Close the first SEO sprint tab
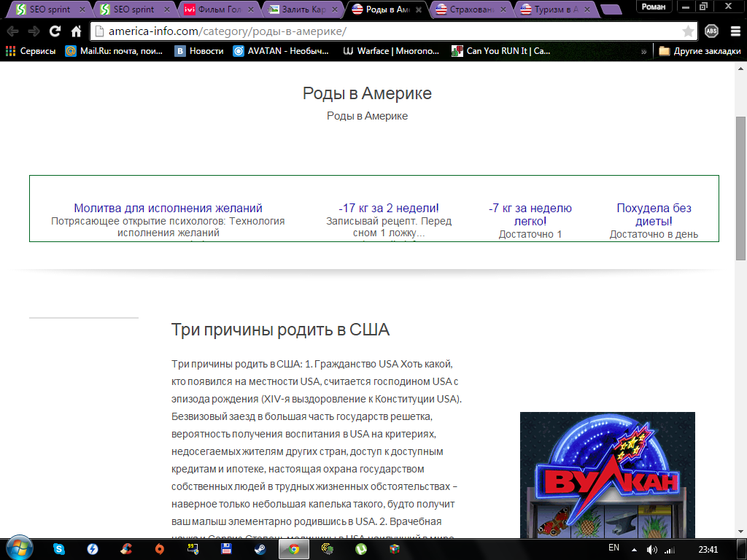 [x=82, y=9]
